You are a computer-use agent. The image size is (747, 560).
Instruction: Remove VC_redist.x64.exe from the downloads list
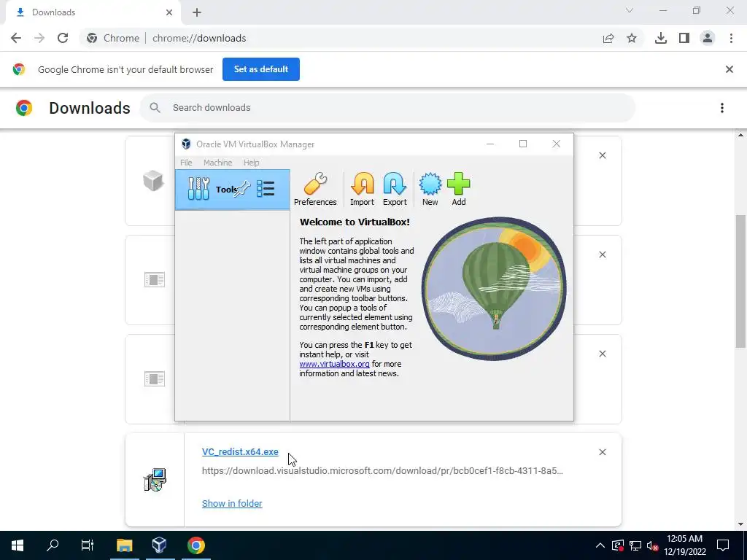[602, 452]
